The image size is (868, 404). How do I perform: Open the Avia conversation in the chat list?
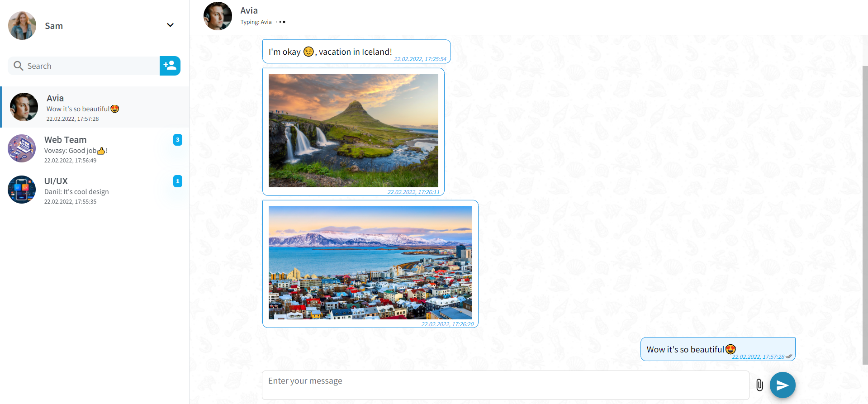(95, 107)
